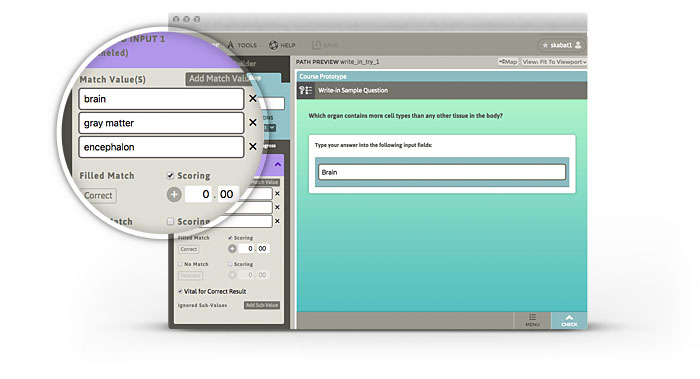
Task: Enable the No Match checkbox
Action: [x=180, y=264]
